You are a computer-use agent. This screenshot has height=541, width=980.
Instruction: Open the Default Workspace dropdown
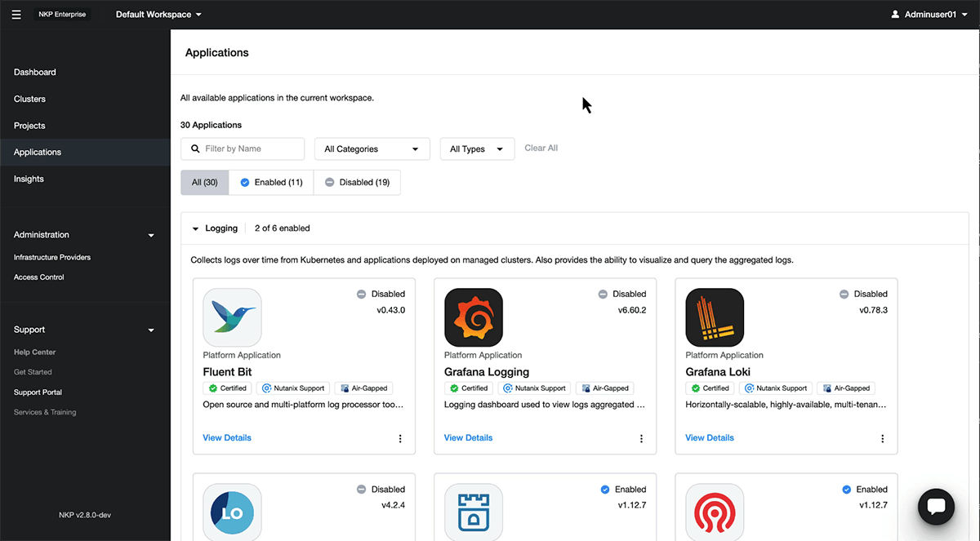click(158, 14)
